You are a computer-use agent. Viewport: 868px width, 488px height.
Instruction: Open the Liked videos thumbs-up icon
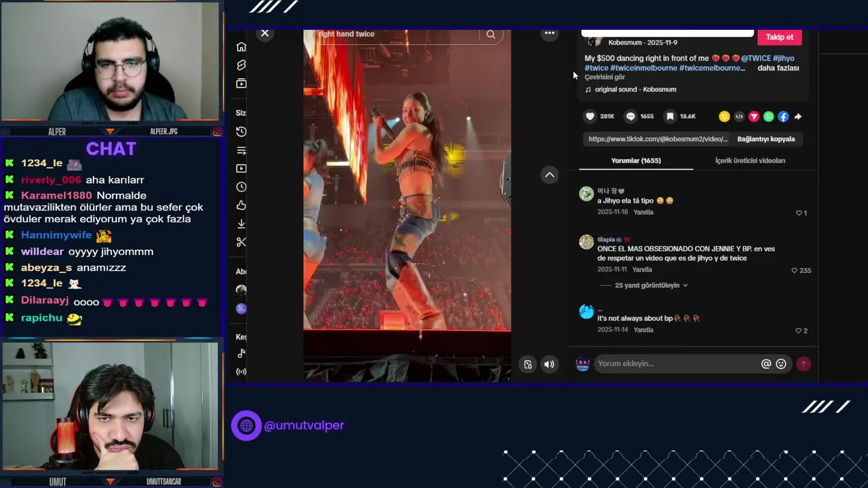click(241, 205)
